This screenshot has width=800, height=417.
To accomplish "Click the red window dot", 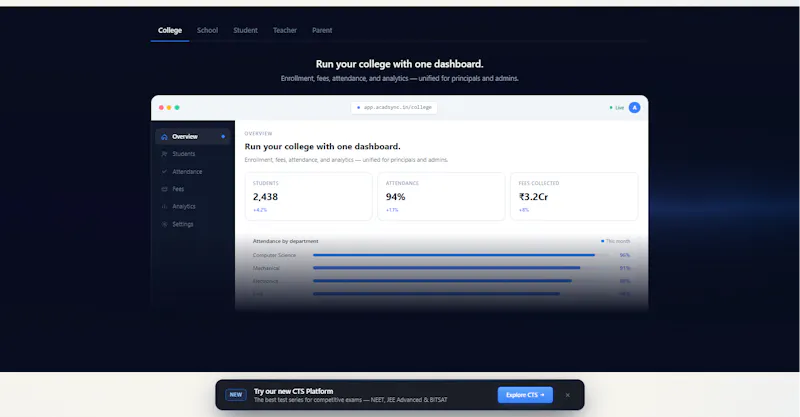I will [161, 108].
